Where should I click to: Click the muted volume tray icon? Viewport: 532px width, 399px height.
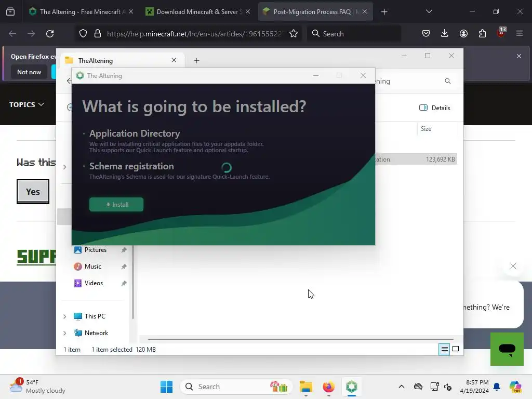[x=448, y=387]
